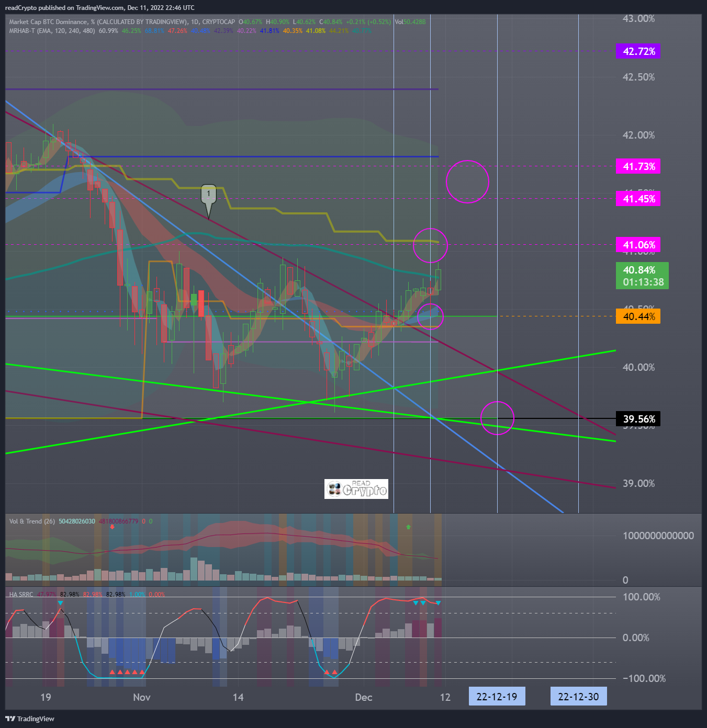Click the black 39.56% price label
Viewport: 707px width, 728px height.
[638, 419]
